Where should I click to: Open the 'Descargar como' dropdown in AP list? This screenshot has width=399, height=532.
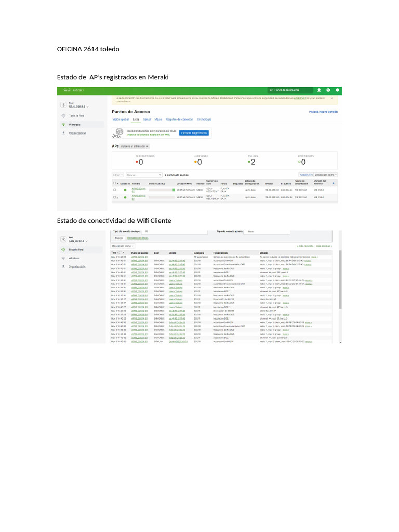coord(326,175)
